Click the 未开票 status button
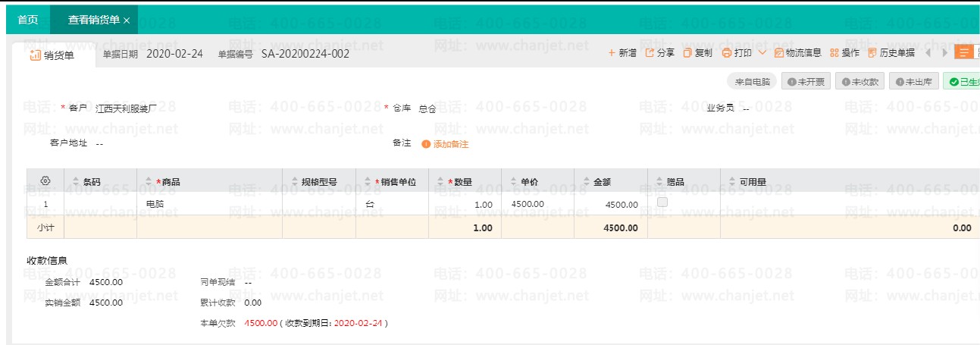 click(806, 82)
